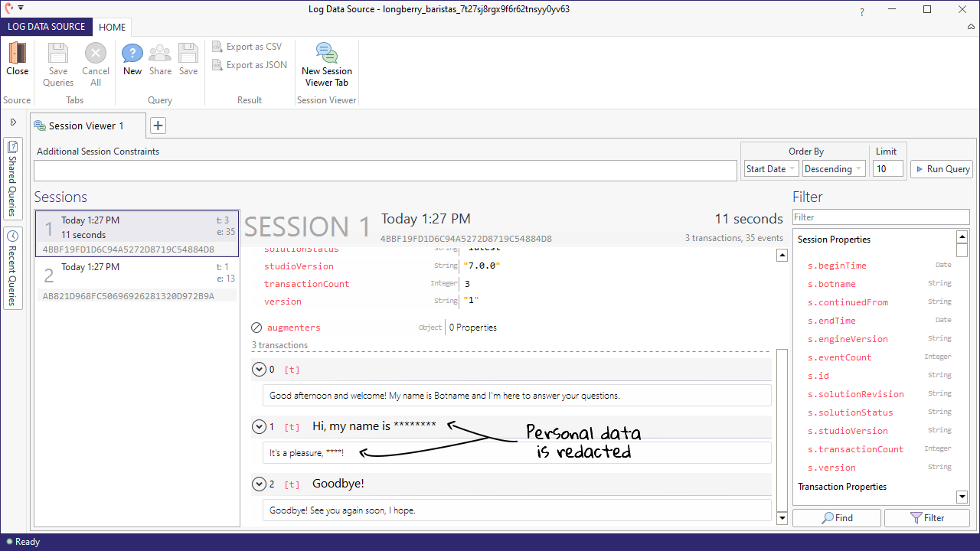Click the Find button in Filter panel
The width and height of the screenshot is (980, 551).
(x=837, y=518)
